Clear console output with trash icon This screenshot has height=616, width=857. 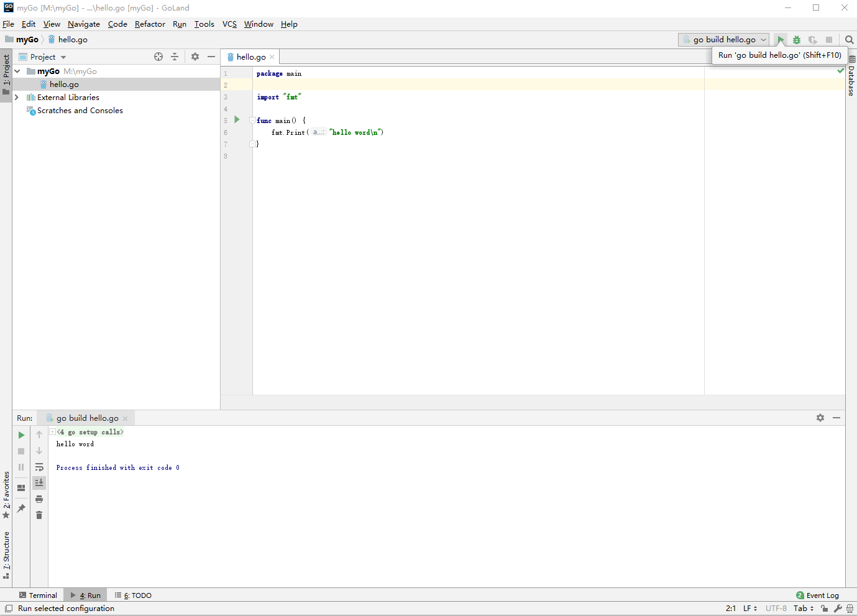coord(39,515)
